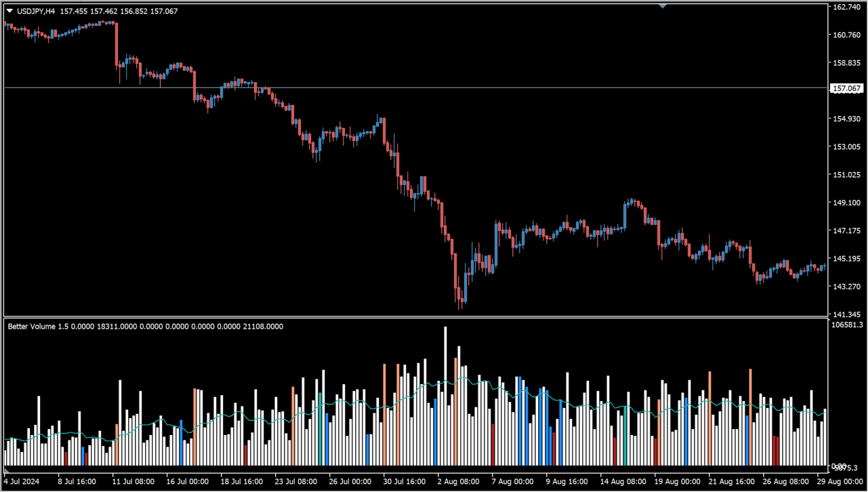Click the gray triangle at bottom-left corner

tap(6, 470)
